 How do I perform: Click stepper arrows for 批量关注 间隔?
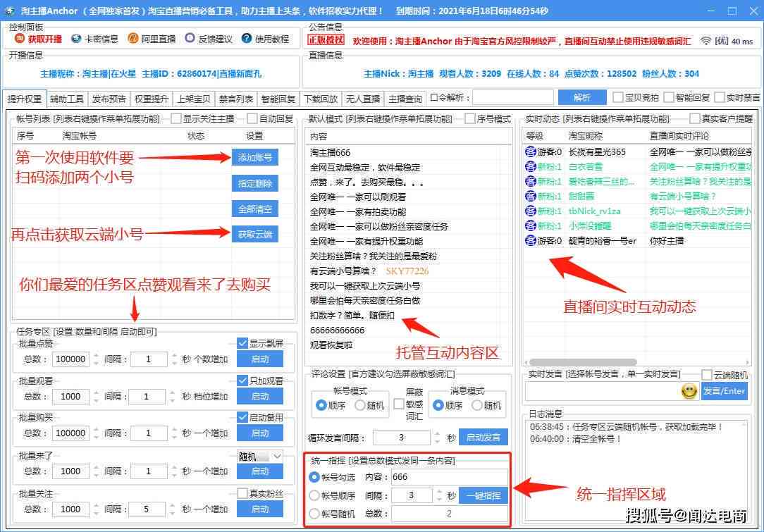tap(174, 509)
